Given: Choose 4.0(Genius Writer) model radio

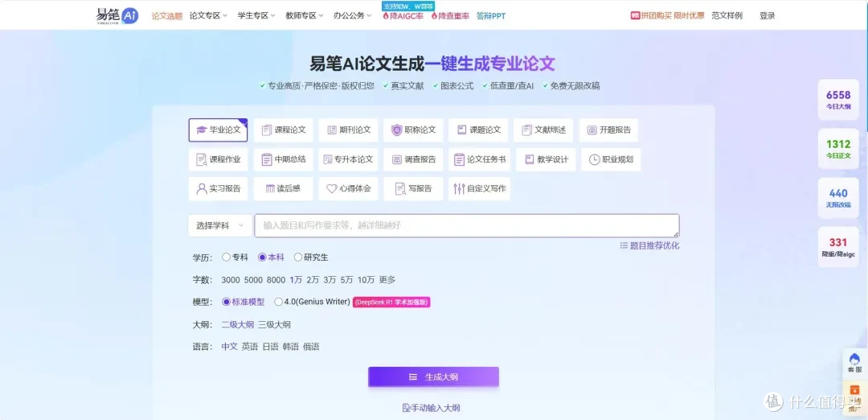Looking at the screenshot, I should click(278, 302).
